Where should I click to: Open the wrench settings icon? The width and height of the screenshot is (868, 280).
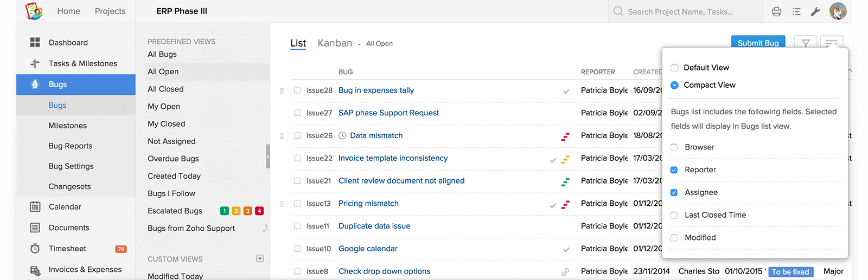815,11
